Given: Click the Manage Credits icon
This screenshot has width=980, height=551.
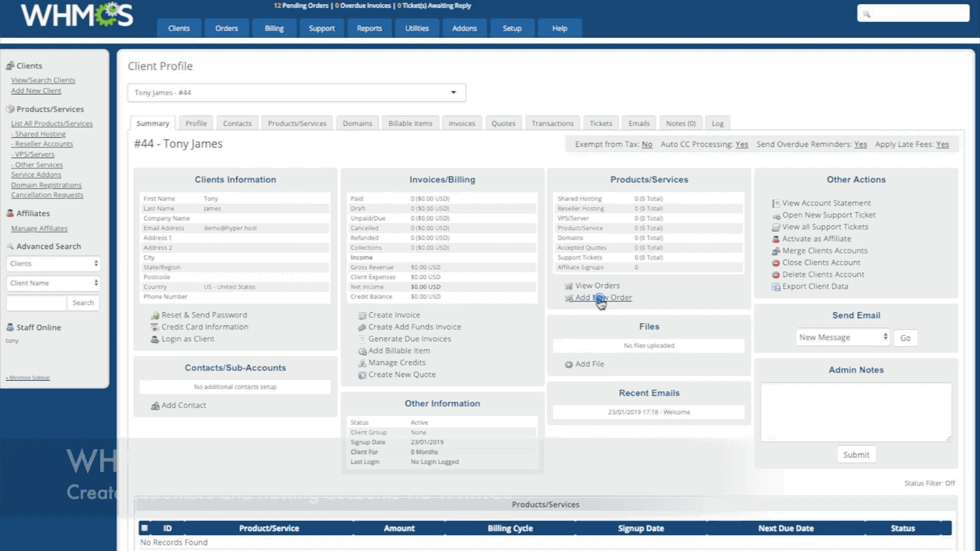Looking at the screenshot, I should (362, 363).
